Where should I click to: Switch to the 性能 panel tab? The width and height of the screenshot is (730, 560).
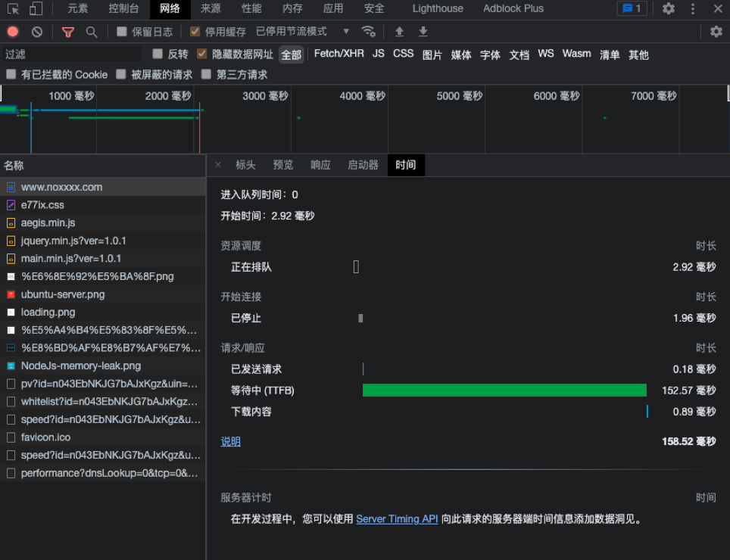tap(251, 9)
